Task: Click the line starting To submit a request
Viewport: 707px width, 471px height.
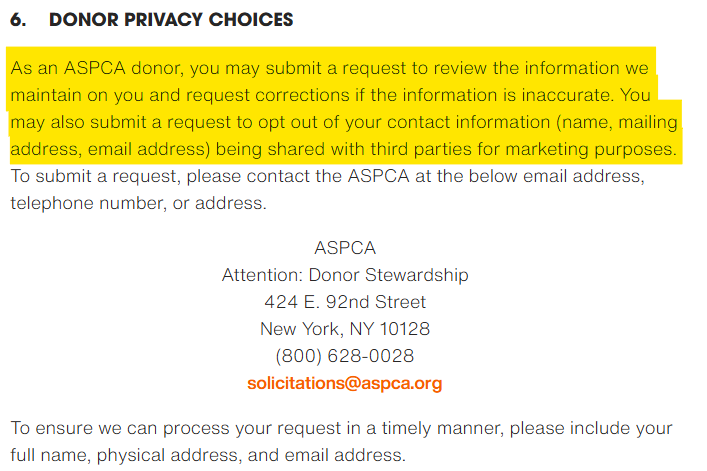Action: point(340,178)
